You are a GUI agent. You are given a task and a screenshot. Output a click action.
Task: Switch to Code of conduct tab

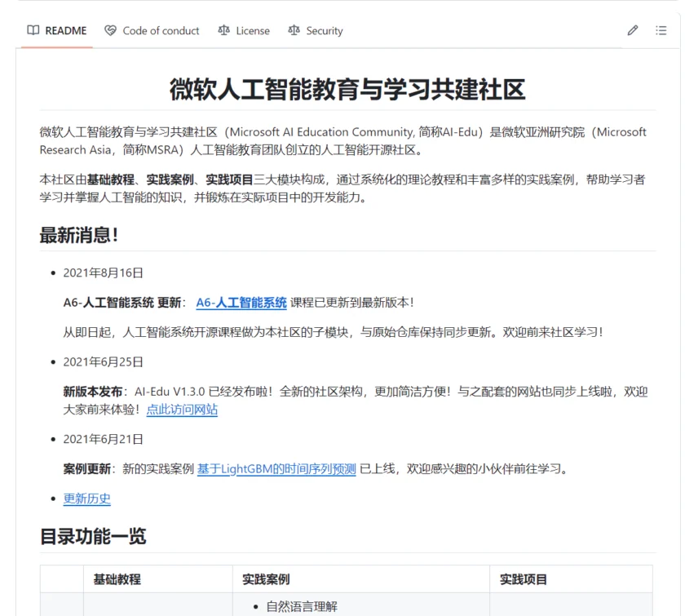pyautogui.click(x=152, y=31)
